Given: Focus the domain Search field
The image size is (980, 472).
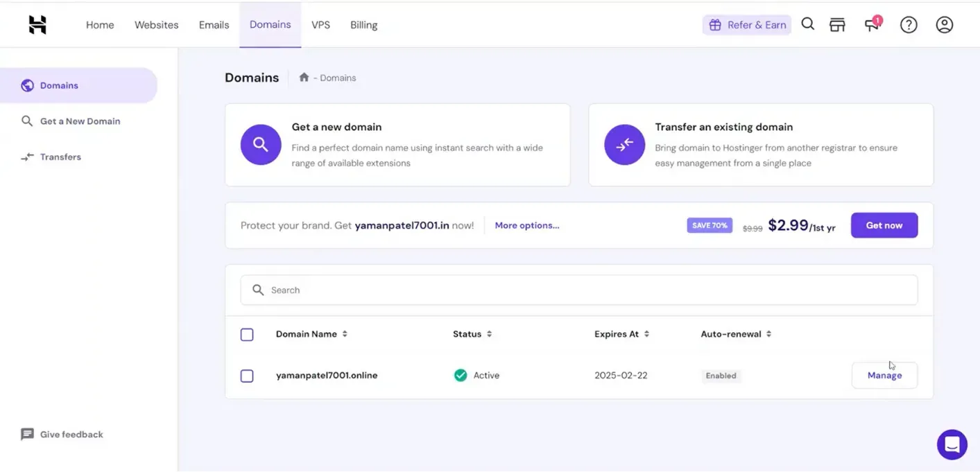Looking at the screenshot, I should pyautogui.click(x=579, y=290).
